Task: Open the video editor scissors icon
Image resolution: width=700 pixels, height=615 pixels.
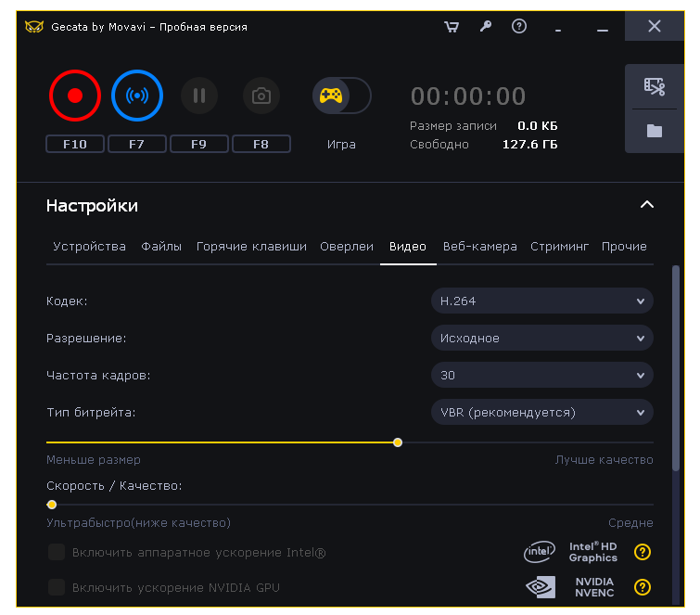Action: click(655, 86)
